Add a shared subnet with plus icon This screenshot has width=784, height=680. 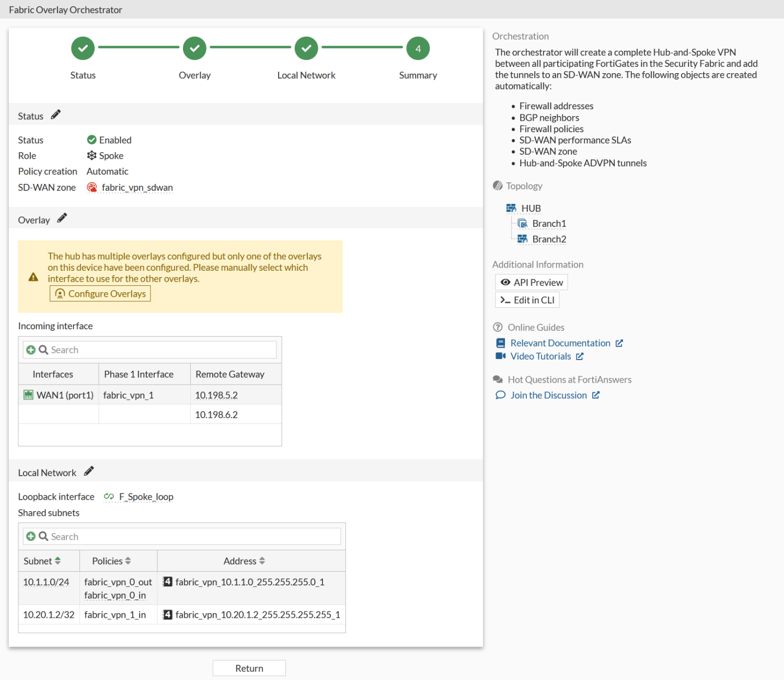coord(31,536)
